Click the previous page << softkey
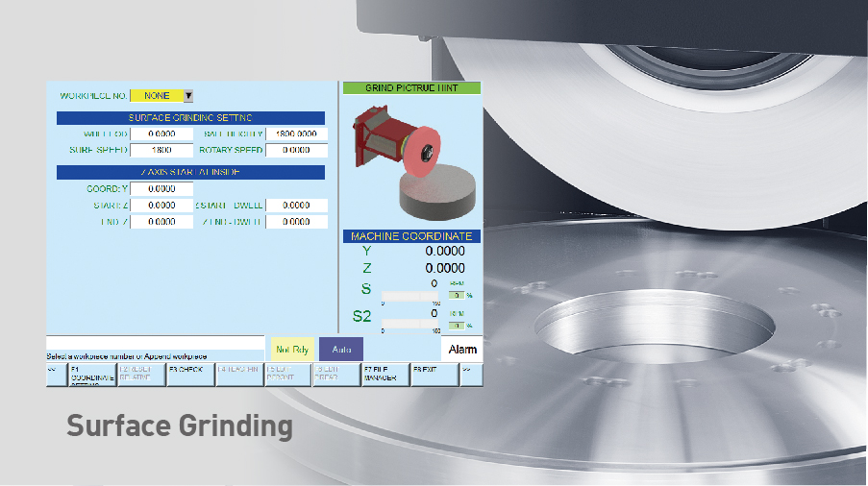Screen dimensions: 868x486 57,375
